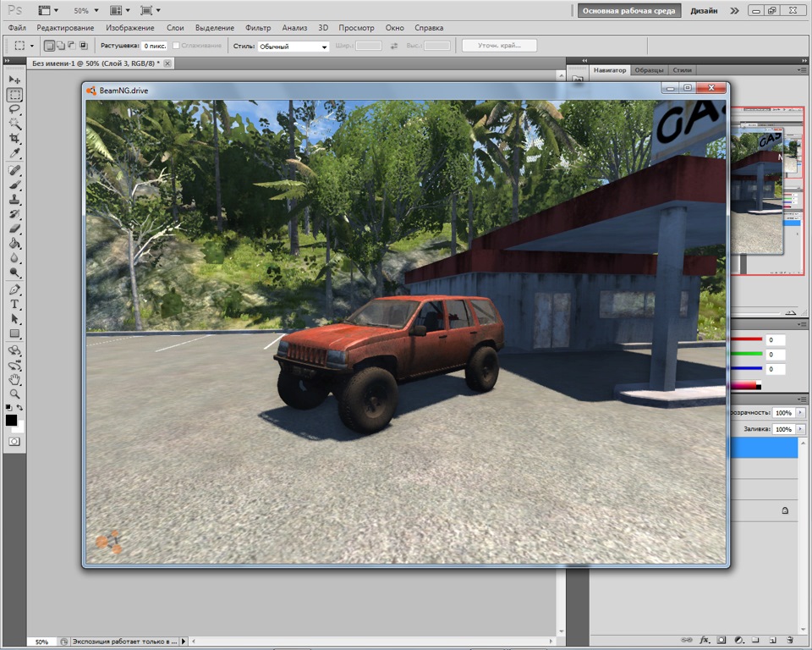Open the Screen Mode dropdown
Image resolution: width=812 pixels, height=650 pixels.
tap(151, 10)
